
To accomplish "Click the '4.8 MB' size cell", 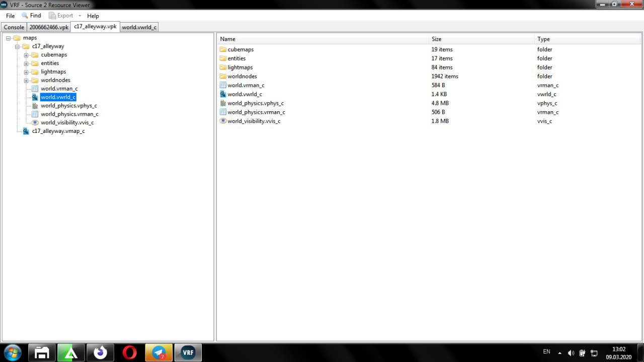I will [x=440, y=103].
